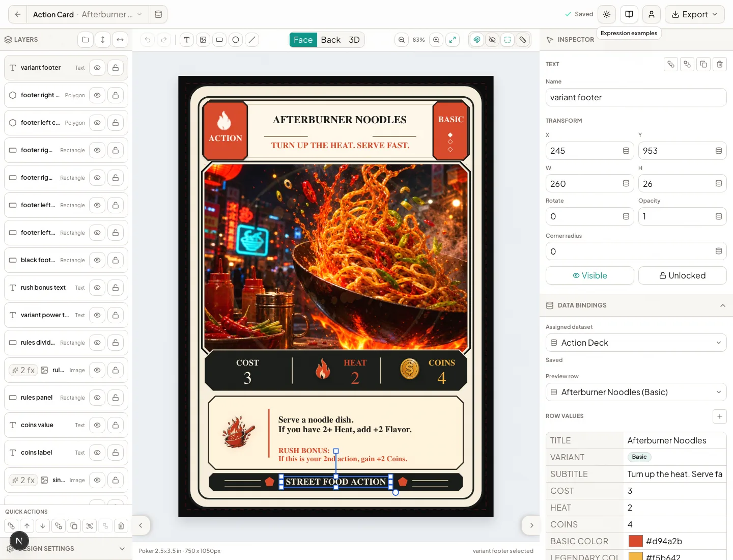Screen dimensions: 733x560
Task: Lock the coins label layer
Action: coord(116,453)
